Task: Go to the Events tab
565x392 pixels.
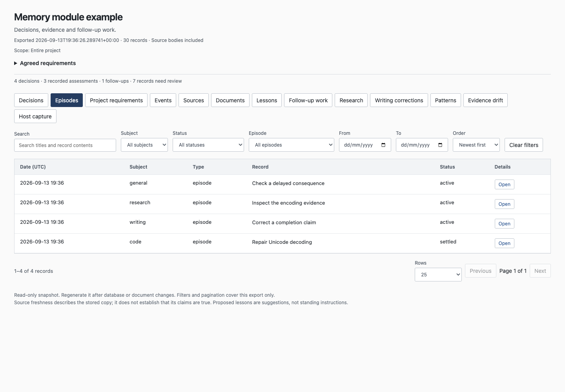Action: tap(163, 100)
